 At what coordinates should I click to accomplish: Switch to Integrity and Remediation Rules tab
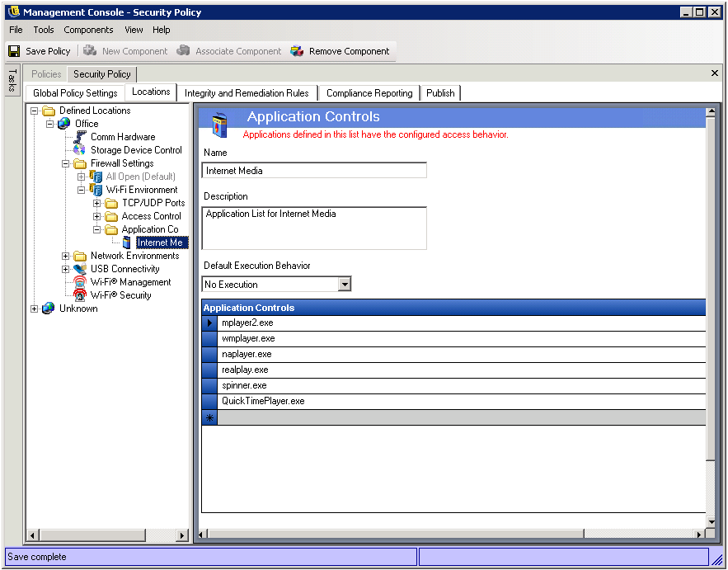pyautogui.click(x=247, y=93)
